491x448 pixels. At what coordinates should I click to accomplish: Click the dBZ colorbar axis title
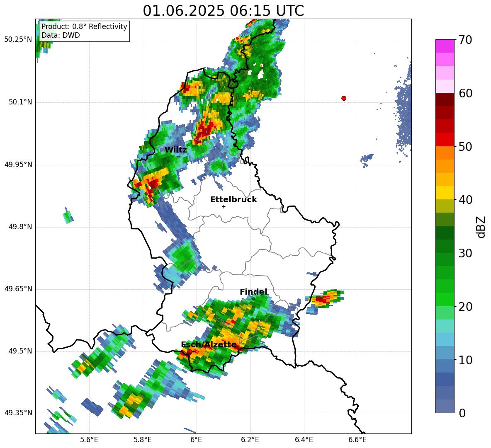481,227
